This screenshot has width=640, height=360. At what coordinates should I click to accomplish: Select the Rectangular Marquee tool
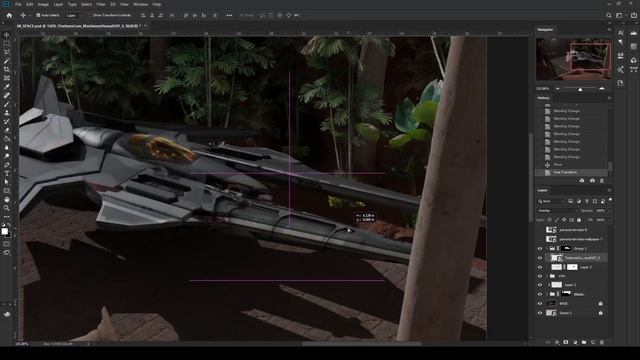[7, 44]
